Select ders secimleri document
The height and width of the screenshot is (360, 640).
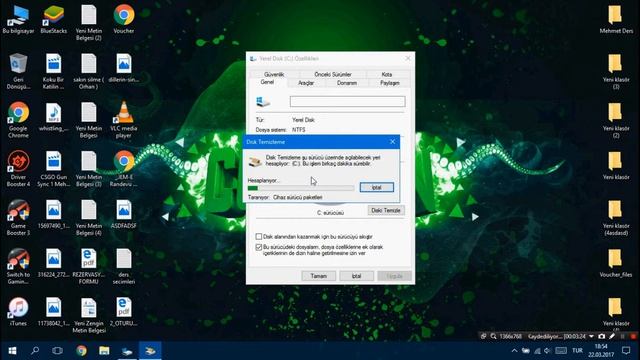pos(124,266)
